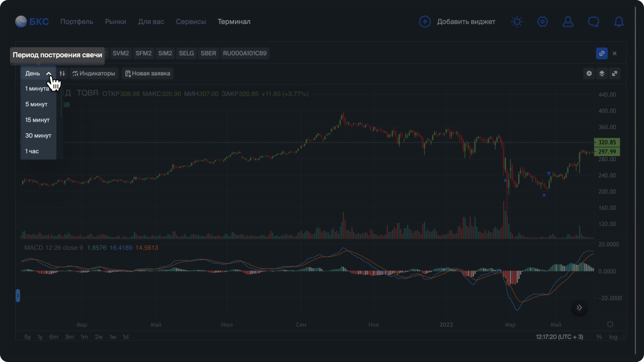Expand the blue left side panel handle
The width and height of the screenshot is (644, 362).
click(x=18, y=296)
